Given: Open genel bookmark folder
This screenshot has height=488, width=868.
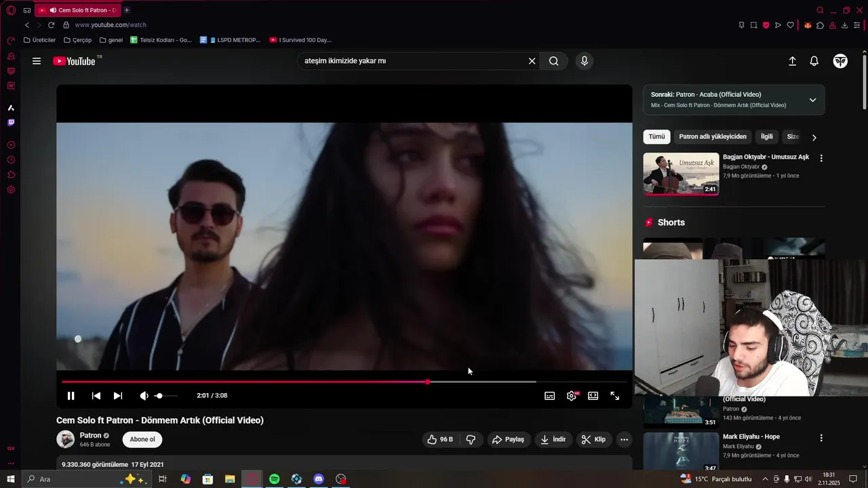Looking at the screenshot, I should click(x=111, y=40).
